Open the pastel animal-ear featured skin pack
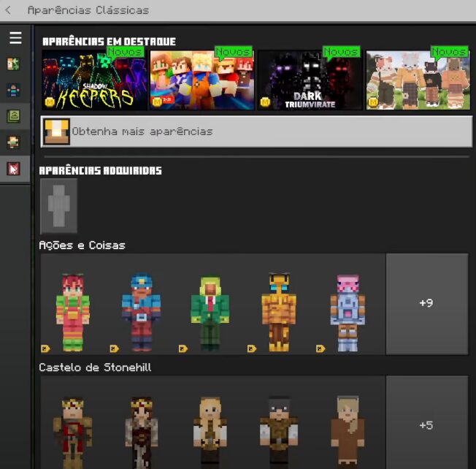 pos(418,80)
